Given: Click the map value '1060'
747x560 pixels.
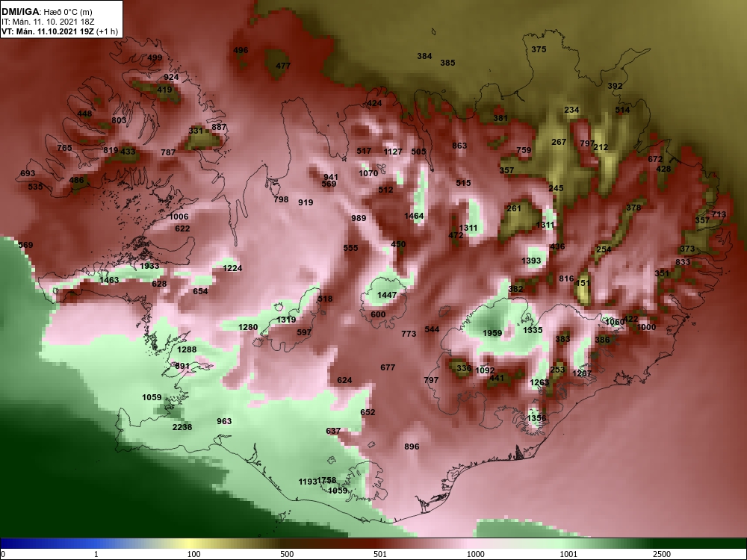Looking at the screenshot, I should click(614, 322).
